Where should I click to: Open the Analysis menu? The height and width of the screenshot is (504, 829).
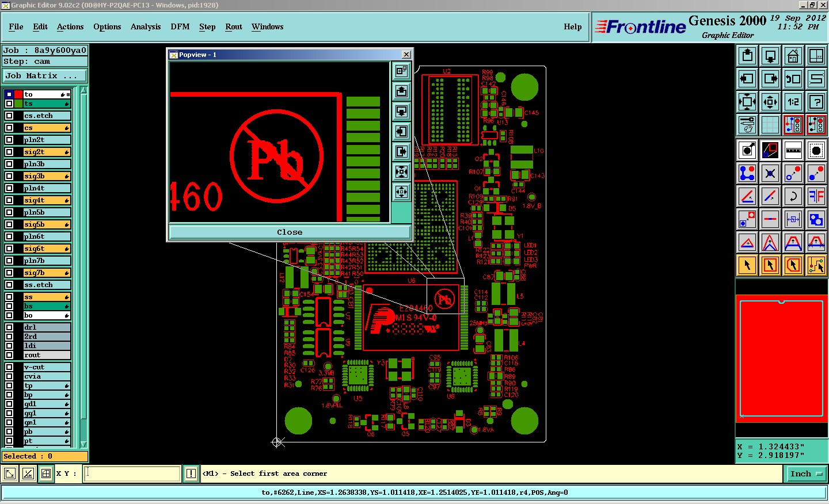[146, 26]
